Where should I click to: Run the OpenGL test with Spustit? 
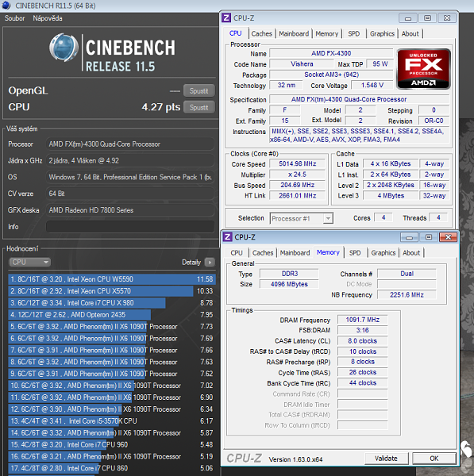tap(199, 90)
